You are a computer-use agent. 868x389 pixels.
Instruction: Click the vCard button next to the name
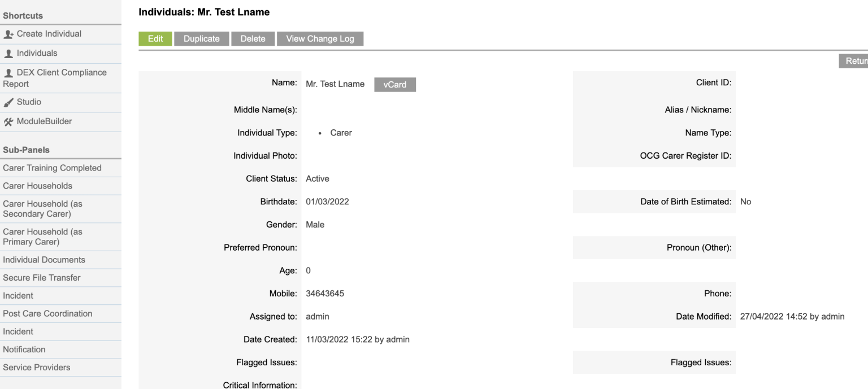point(394,84)
